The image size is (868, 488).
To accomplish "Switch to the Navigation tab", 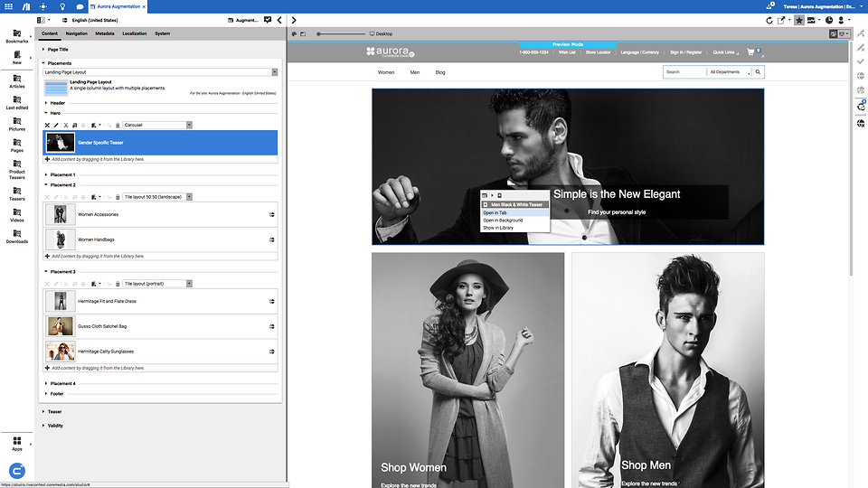I will tap(76, 33).
